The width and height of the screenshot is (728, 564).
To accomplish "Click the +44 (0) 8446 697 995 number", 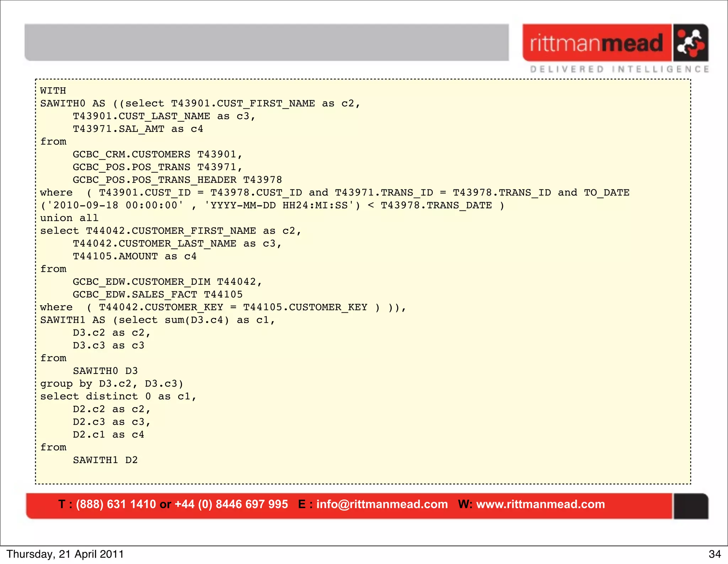I will click(x=231, y=504).
